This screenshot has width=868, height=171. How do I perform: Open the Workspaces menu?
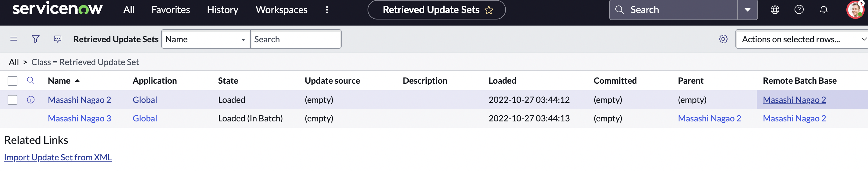click(x=281, y=10)
